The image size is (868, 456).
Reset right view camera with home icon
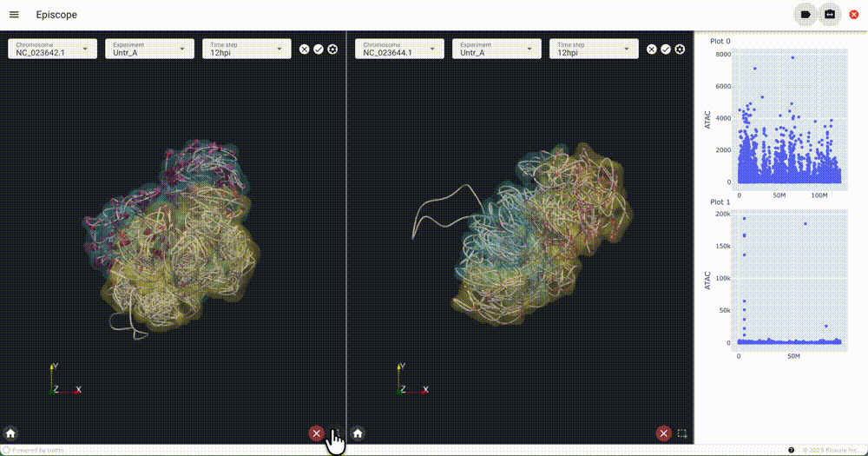tap(358, 433)
